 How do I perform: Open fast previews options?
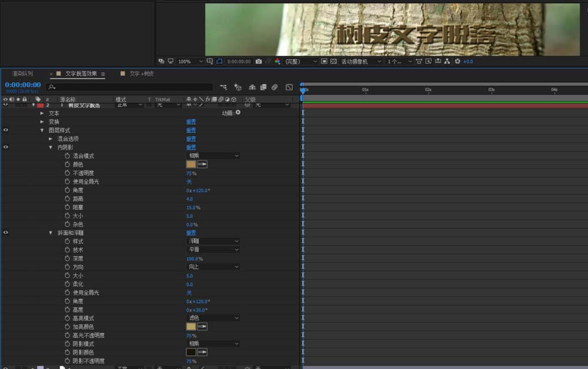pyautogui.click(x=428, y=62)
